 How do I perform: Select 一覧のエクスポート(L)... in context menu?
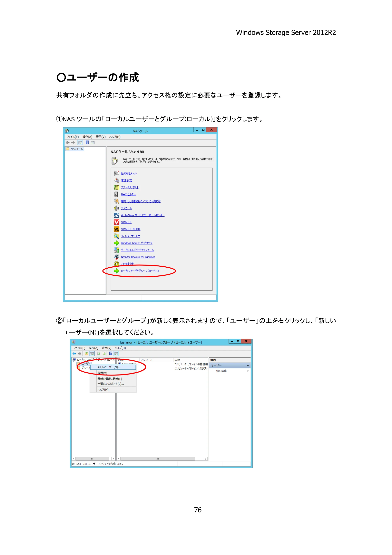coord(113,384)
